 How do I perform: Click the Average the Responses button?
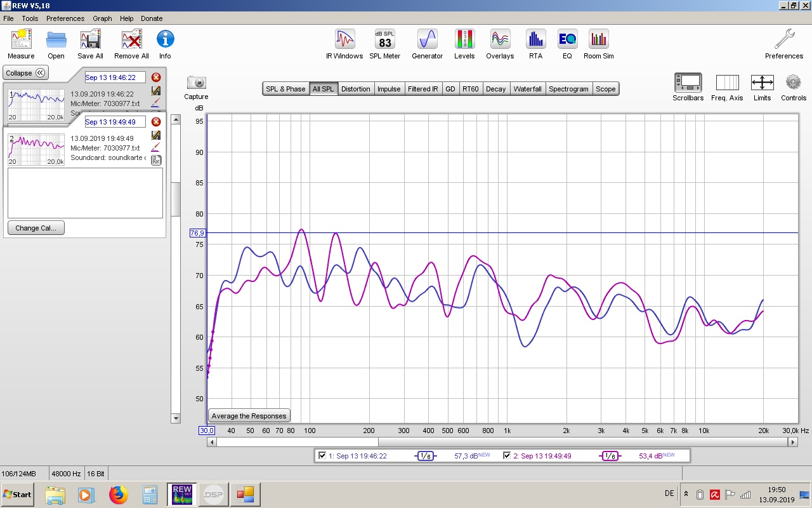249,416
